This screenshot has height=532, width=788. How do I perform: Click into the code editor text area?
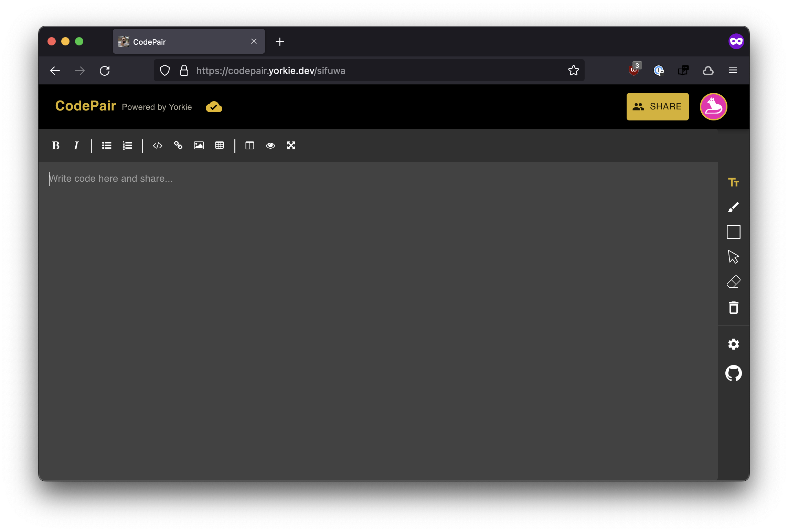click(378, 321)
